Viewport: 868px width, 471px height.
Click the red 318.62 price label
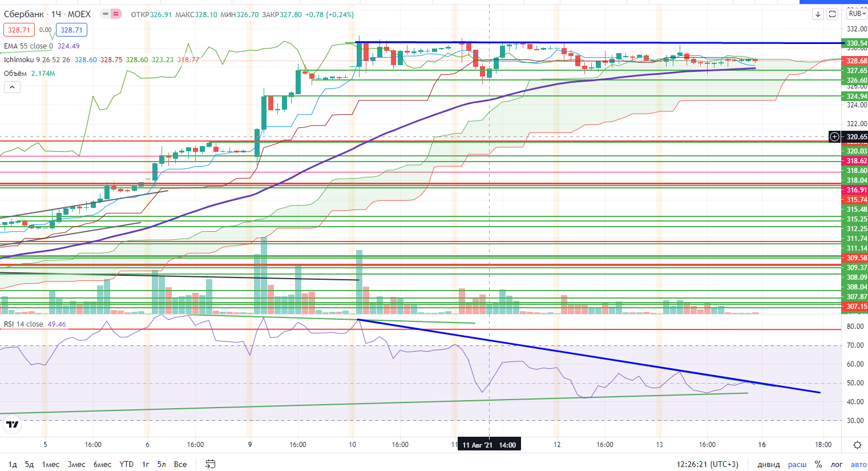tap(856, 161)
